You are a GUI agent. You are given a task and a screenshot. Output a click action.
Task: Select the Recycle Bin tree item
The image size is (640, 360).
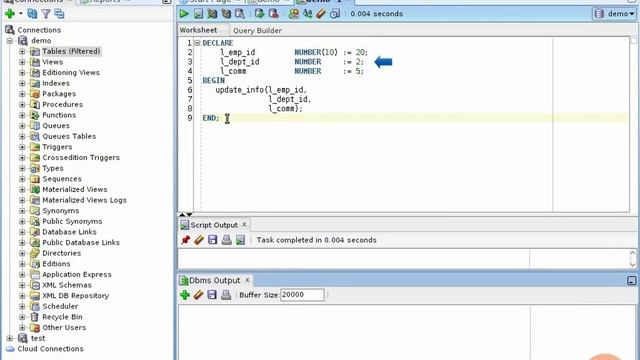[62, 317]
